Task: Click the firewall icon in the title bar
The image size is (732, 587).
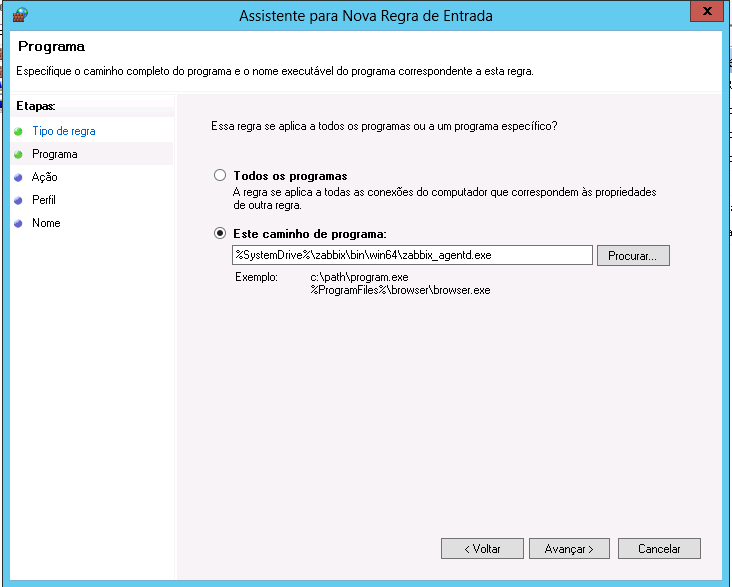Action: click(x=19, y=15)
